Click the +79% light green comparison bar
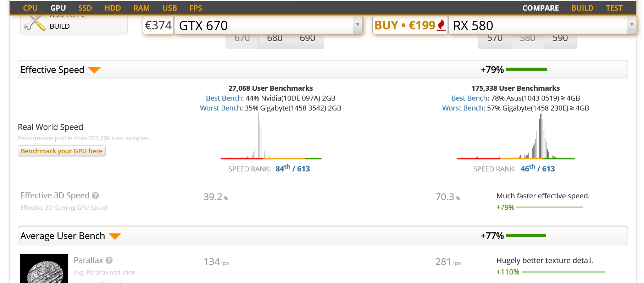The width and height of the screenshot is (644, 283). click(x=549, y=207)
